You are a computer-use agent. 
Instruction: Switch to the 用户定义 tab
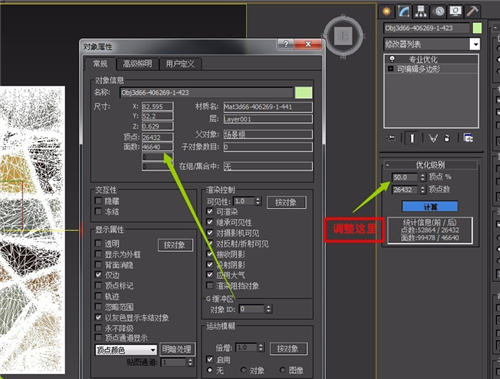180,64
